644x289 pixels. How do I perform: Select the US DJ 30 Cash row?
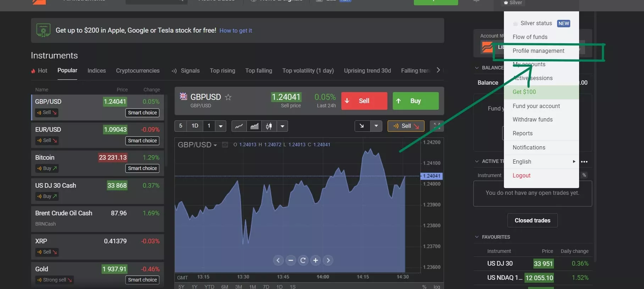coord(98,191)
